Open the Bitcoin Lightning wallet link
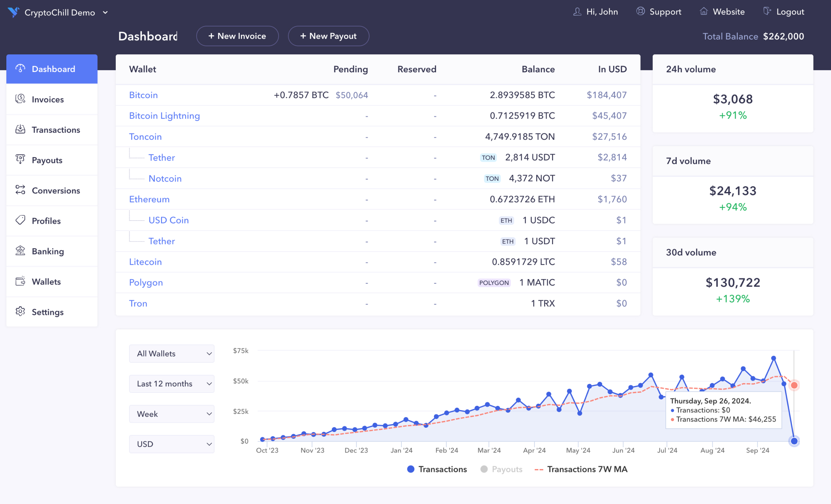This screenshot has width=831, height=504. [164, 116]
